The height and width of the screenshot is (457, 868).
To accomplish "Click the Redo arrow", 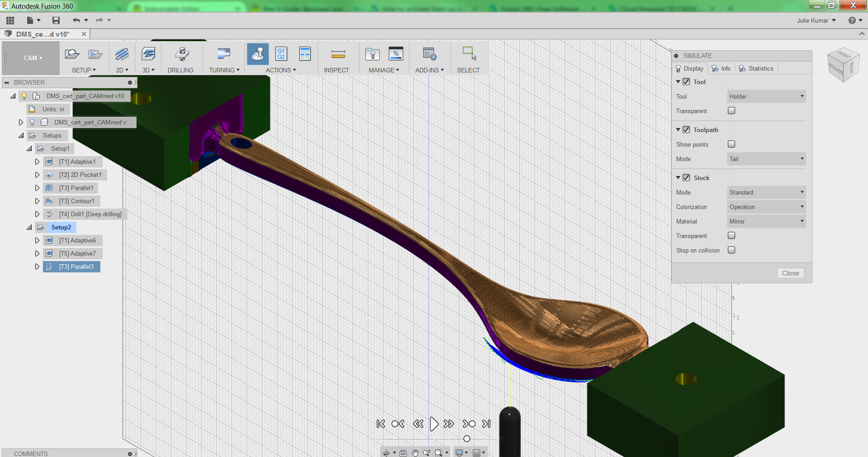I will [99, 20].
